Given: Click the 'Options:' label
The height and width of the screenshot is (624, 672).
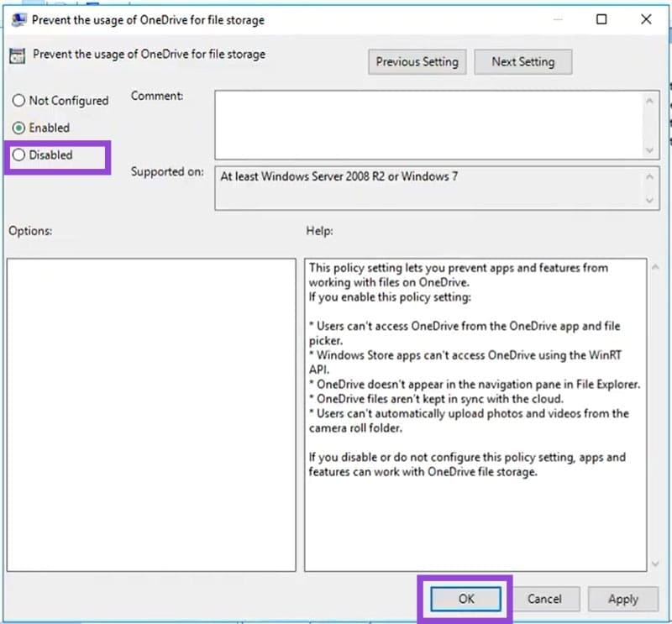Looking at the screenshot, I should coord(30,231).
